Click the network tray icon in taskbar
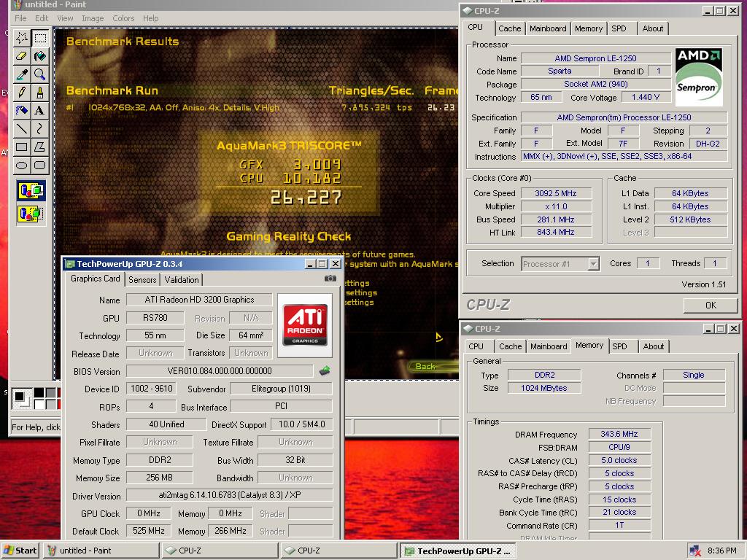747x560 pixels. click(695, 551)
